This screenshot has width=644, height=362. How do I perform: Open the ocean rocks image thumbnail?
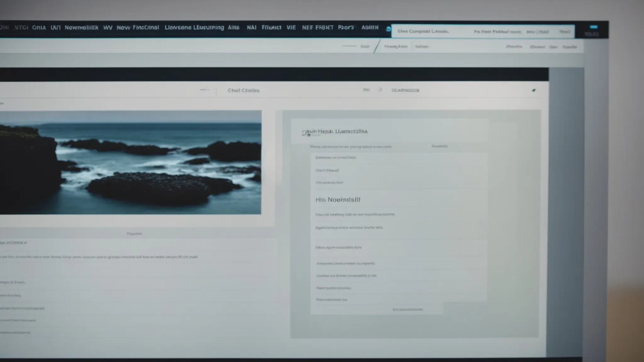[x=130, y=162]
